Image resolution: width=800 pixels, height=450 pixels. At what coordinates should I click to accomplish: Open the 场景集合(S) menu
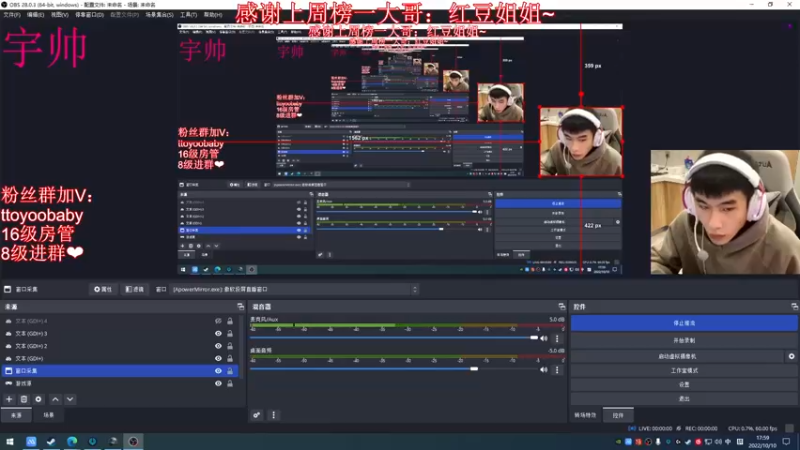tap(159, 15)
